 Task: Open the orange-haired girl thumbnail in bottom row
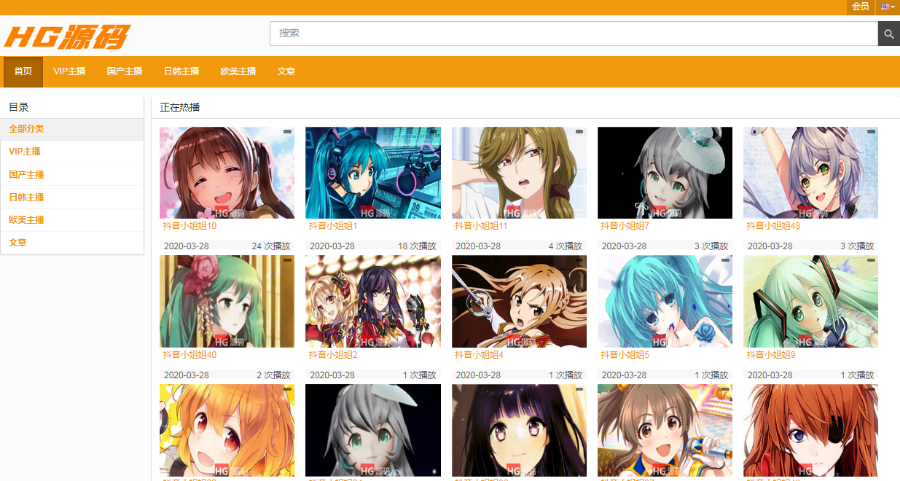pyautogui.click(x=227, y=430)
